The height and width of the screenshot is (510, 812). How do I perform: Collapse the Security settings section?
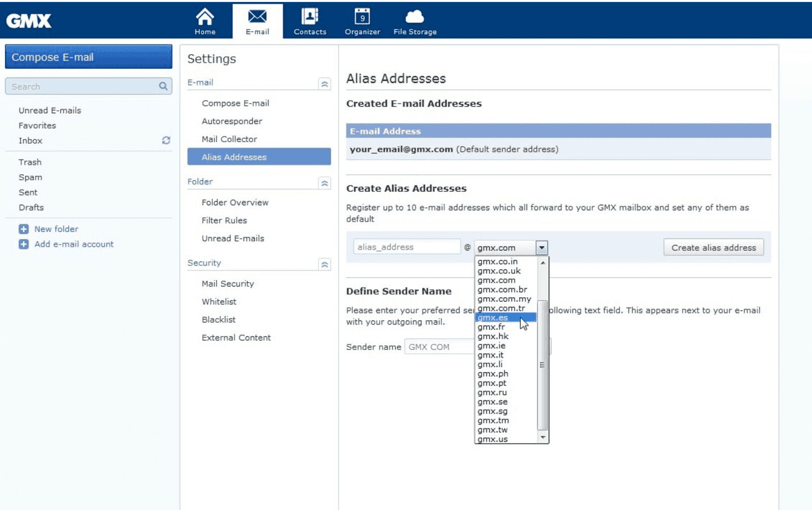325,265
